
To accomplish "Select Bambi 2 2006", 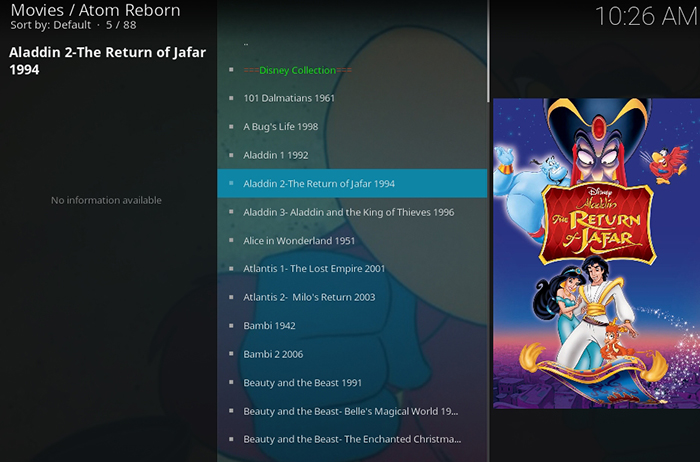I will [352, 354].
